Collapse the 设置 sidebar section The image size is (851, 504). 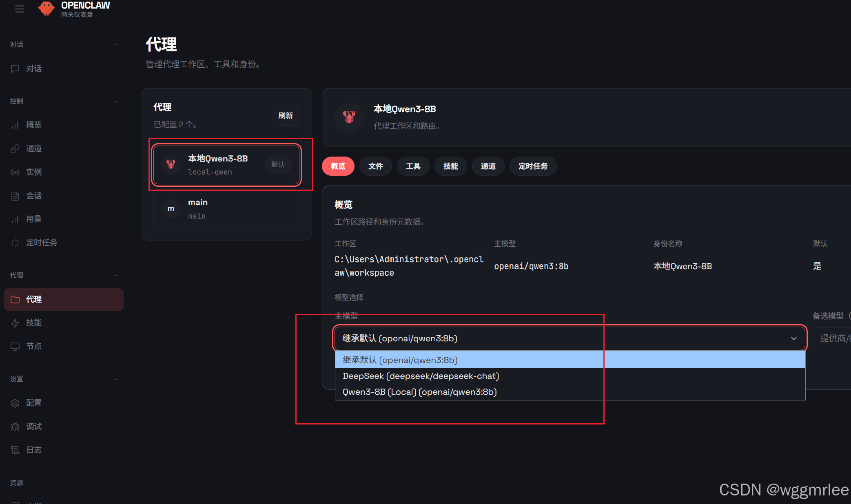point(116,379)
